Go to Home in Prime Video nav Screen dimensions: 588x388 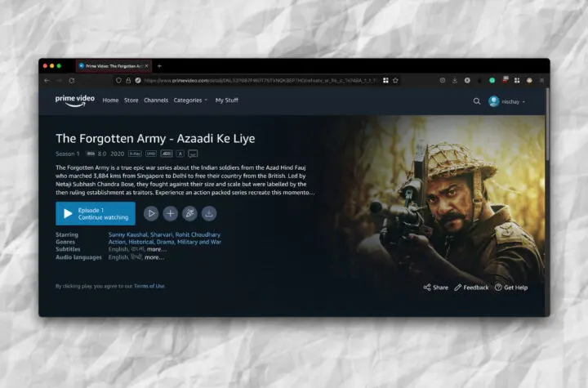pos(110,100)
